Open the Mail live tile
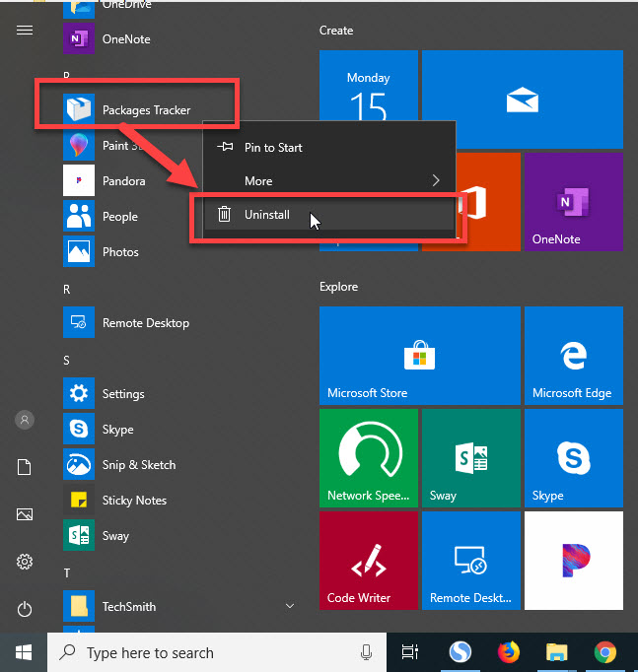 pyautogui.click(x=523, y=100)
